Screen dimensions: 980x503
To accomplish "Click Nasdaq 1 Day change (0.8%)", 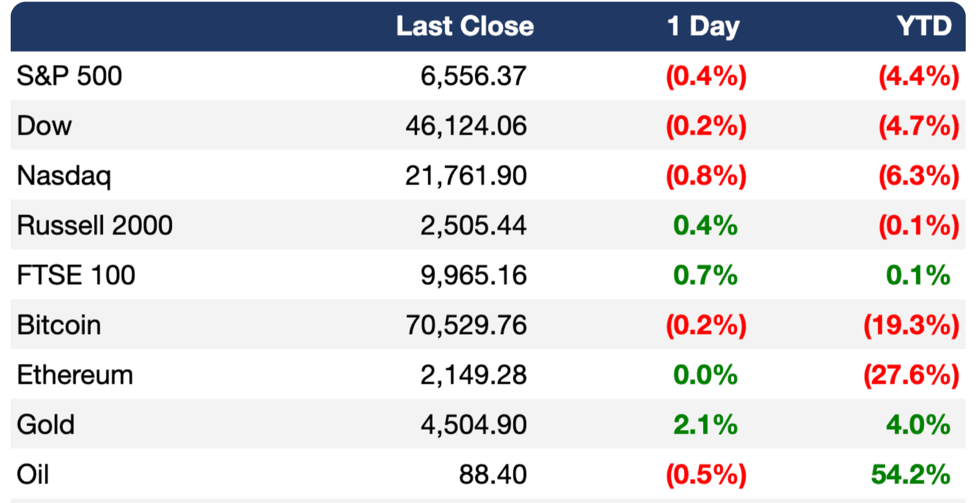I will pos(706,176).
